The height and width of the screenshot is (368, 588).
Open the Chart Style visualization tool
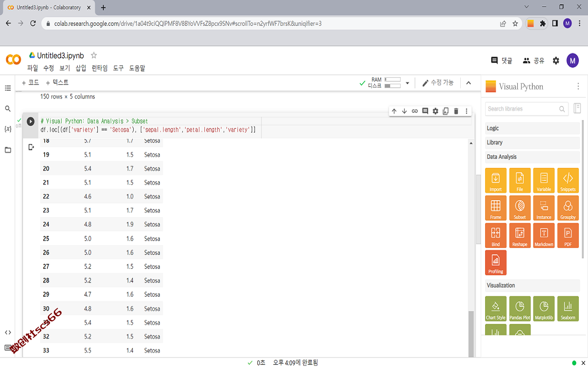coord(496,309)
